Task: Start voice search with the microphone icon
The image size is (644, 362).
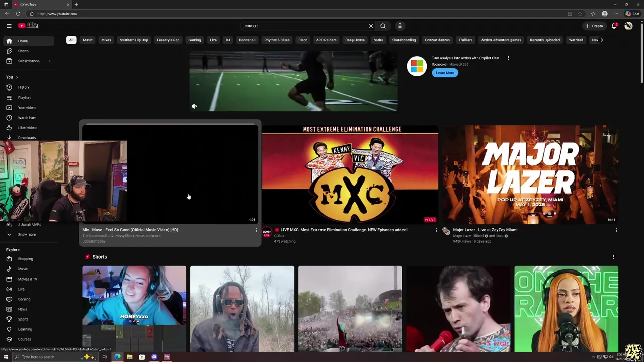Action: [x=400, y=26]
